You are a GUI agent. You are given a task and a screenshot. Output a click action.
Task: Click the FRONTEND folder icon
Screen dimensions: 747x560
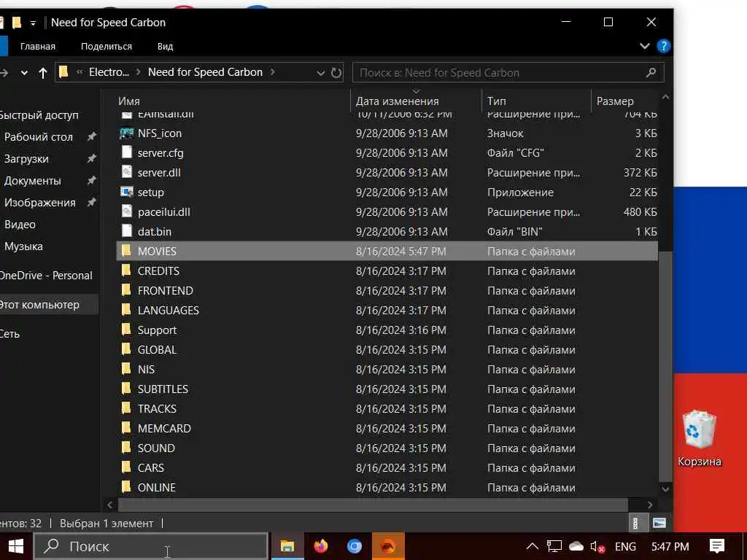pyautogui.click(x=126, y=290)
